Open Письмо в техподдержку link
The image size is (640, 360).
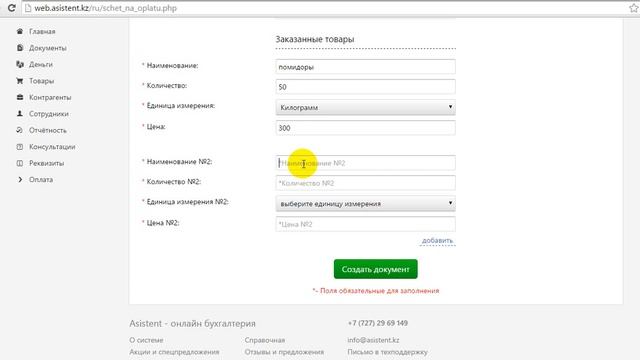click(387, 352)
